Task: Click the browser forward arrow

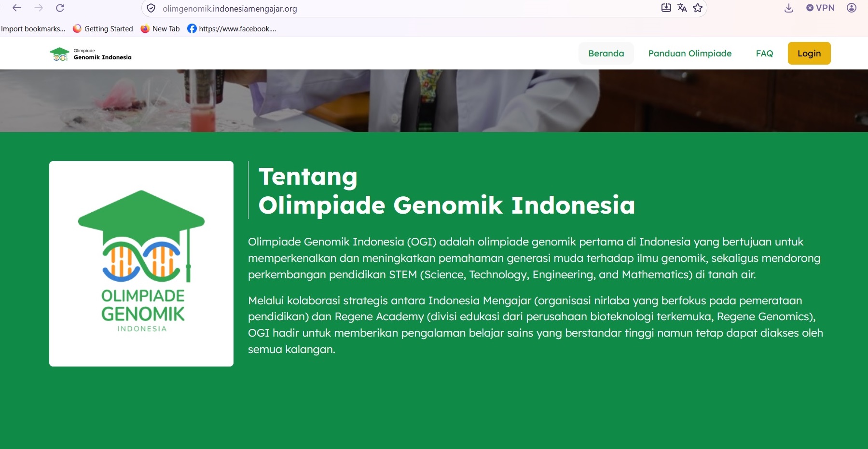Action: point(39,8)
